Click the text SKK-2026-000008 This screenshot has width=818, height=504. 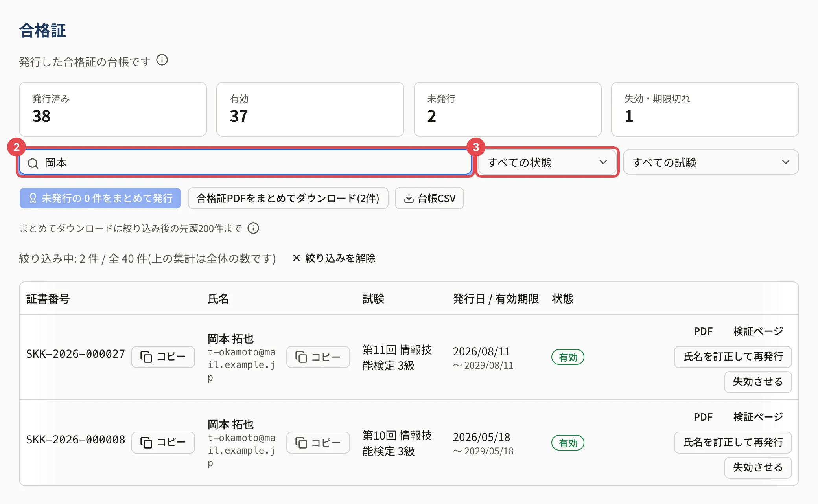pyautogui.click(x=76, y=440)
